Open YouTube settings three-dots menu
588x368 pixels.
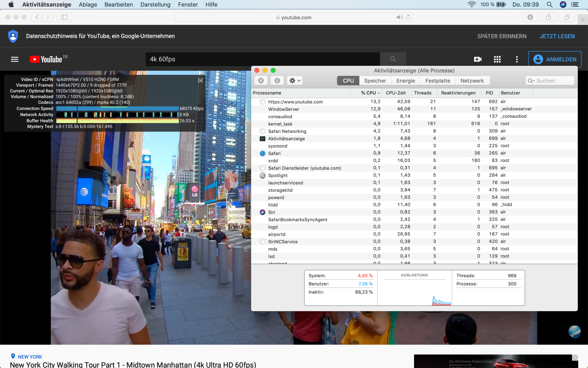517,59
